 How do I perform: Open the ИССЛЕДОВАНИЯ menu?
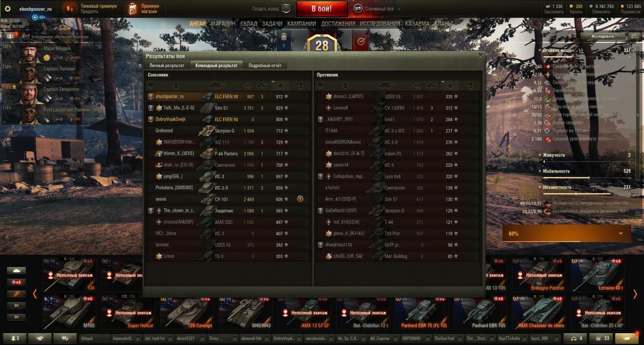point(380,24)
